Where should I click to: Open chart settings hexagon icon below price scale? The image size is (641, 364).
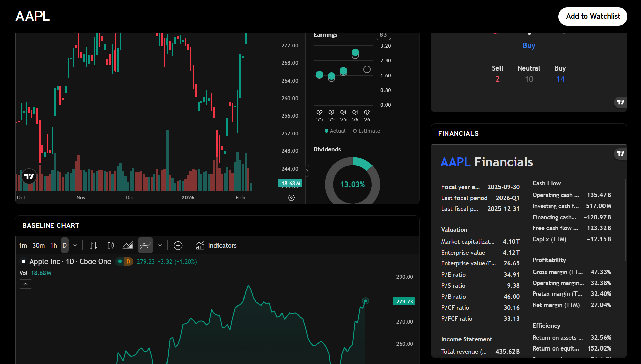291,198
